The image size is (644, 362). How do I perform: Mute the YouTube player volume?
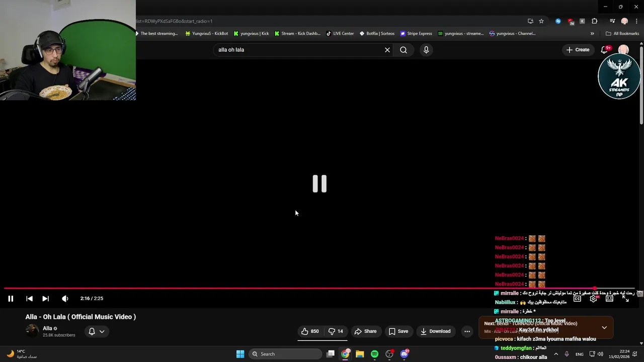[x=65, y=299]
